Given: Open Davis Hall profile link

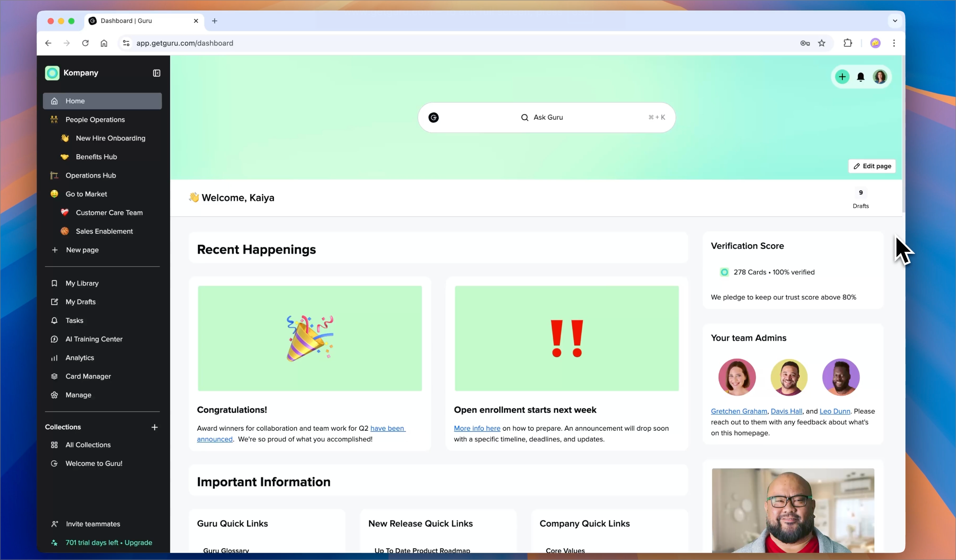Looking at the screenshot, I should [786, 411].
